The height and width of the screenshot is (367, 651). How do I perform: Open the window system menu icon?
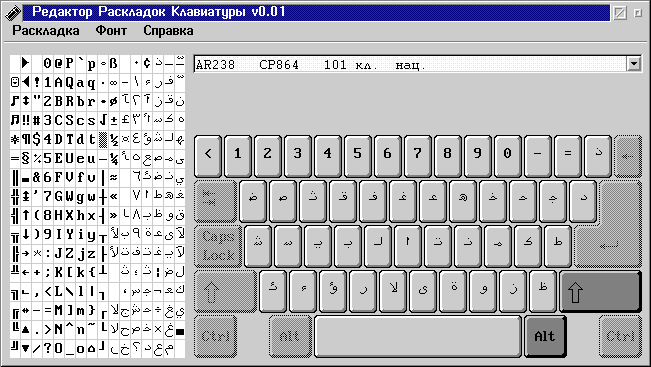coord(13,12)
